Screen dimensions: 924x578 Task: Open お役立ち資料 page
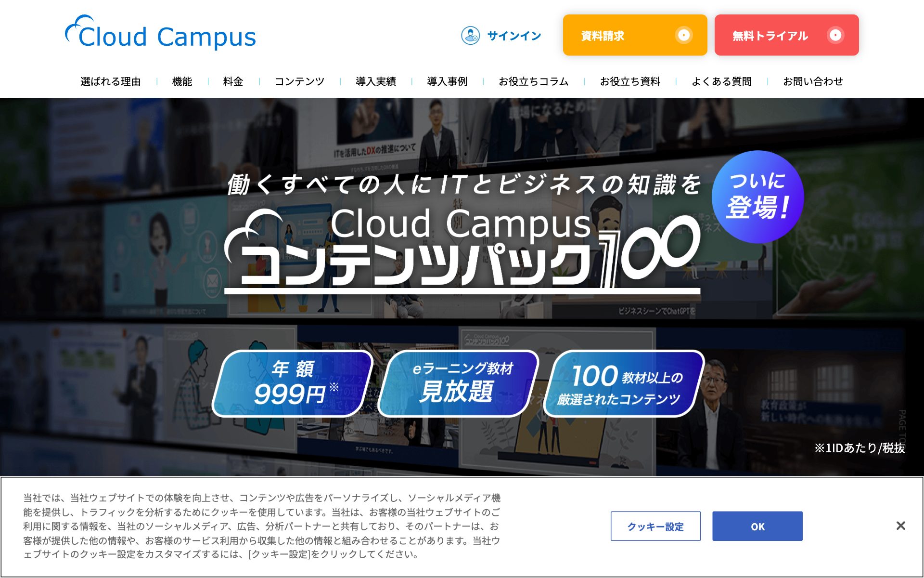point(630,81)
